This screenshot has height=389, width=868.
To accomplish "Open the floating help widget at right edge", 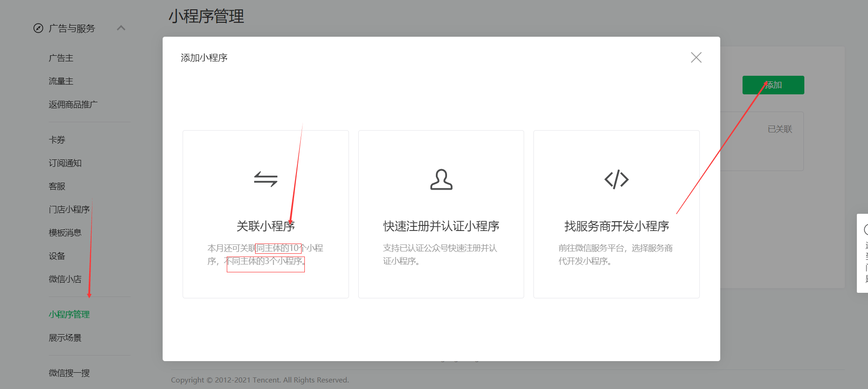I will [862, 253].
